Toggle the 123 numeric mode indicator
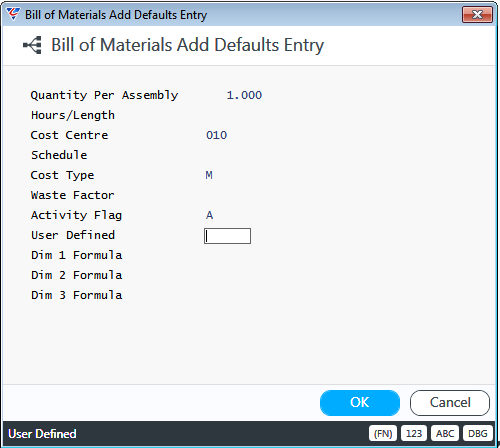This screenshot has height=448, width=500. point(414,433)
